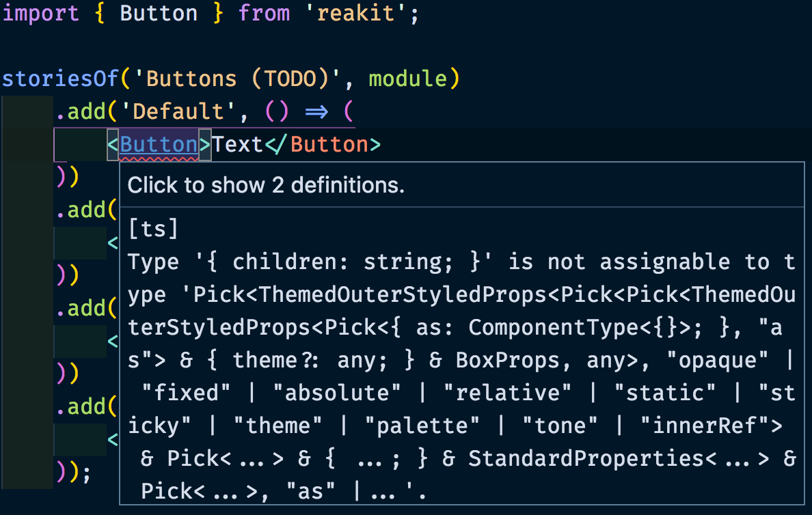812x515 pixels.
Task: Click the [ts] label in the hover popup
Action: [153, 228]
